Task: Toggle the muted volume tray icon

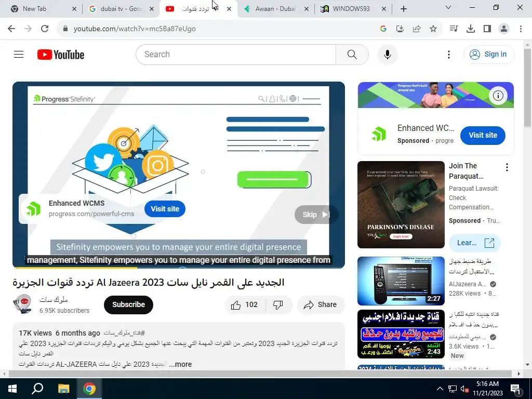Action: point(464,389)
